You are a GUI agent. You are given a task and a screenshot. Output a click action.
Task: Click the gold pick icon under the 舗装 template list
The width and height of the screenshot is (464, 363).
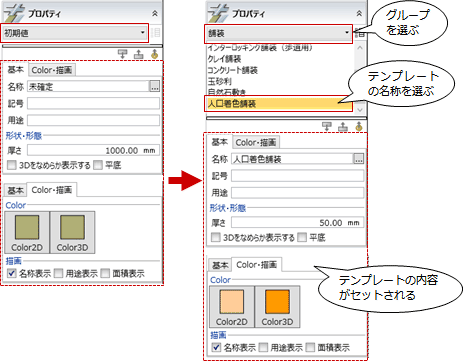click(x=359, y=126)
